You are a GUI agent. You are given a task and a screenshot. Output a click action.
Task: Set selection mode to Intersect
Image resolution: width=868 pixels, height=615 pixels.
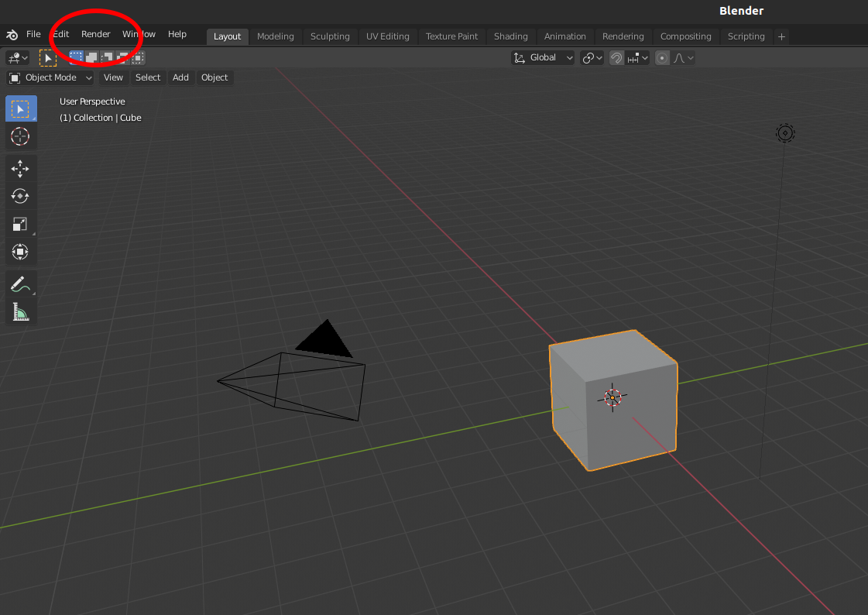click(138, 57)
